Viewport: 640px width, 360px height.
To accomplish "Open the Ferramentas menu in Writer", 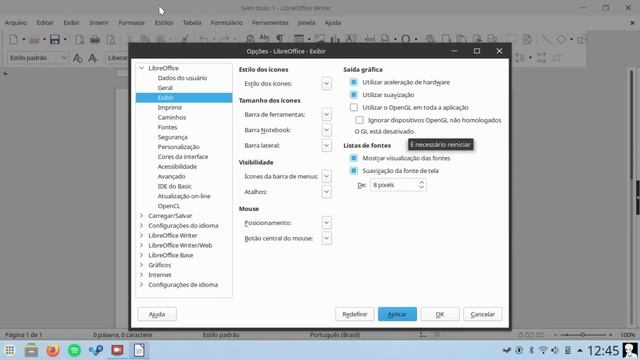I will point(270,23).
